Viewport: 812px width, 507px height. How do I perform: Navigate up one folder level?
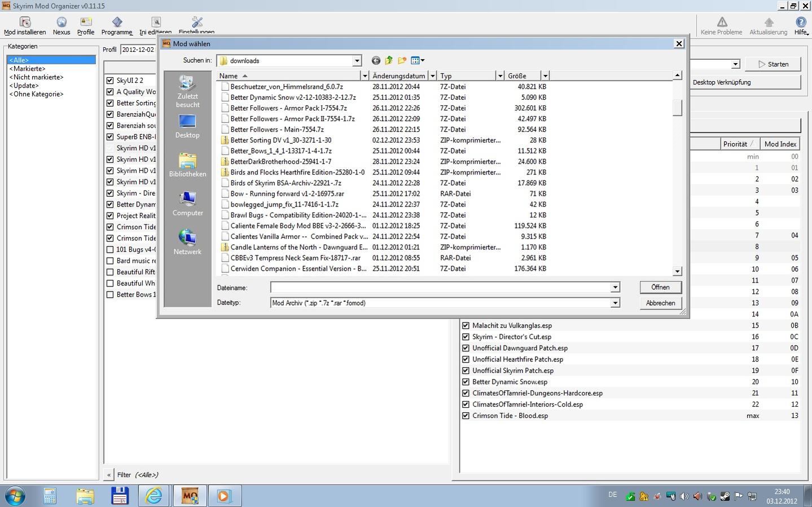pos(389,61)
